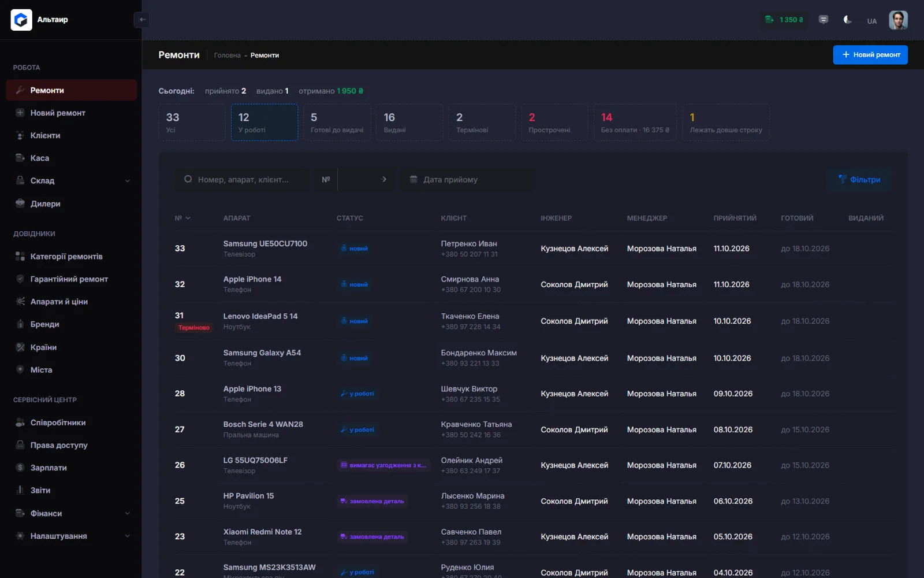Open the Фільтри panel
Screen dimensions: 924x578
coord(859,180)
